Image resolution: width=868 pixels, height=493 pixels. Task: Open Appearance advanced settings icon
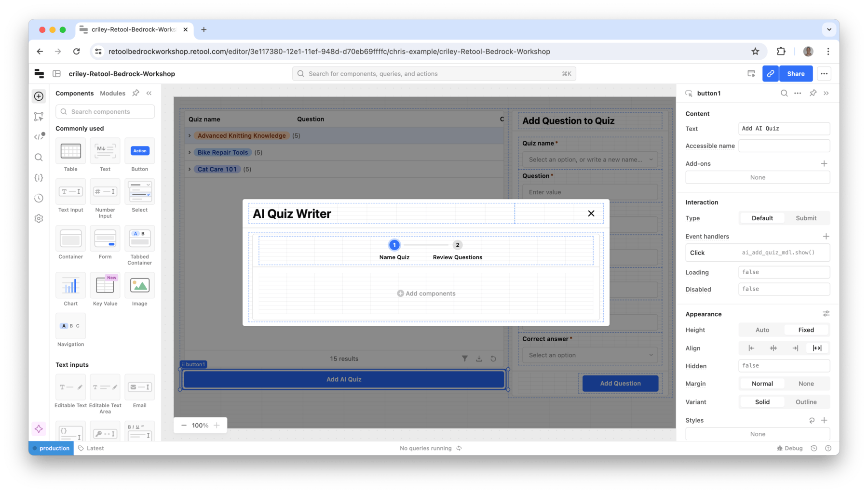point(826,314)
